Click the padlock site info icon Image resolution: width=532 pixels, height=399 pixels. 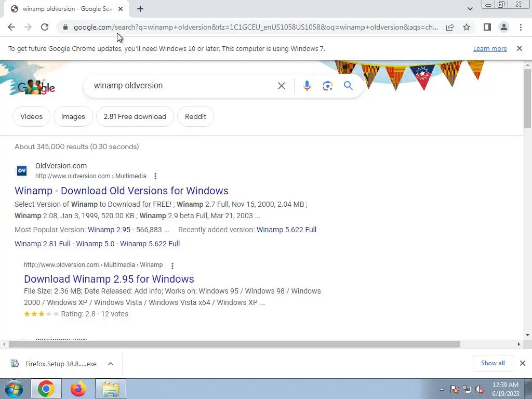65,27
